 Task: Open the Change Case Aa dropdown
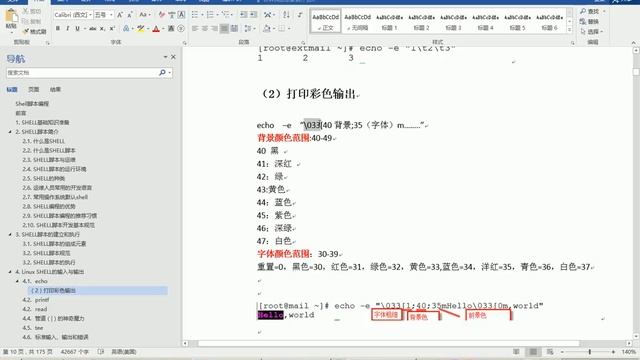coord(144,15)
